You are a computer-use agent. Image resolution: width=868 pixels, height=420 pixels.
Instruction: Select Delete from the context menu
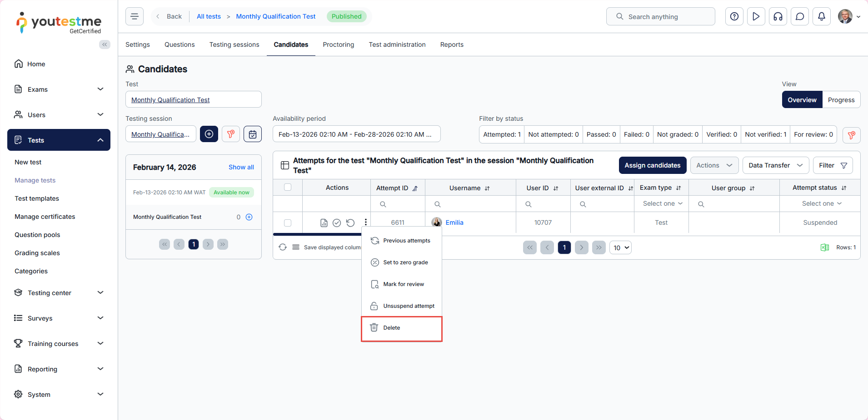click(x=392, y=328)
